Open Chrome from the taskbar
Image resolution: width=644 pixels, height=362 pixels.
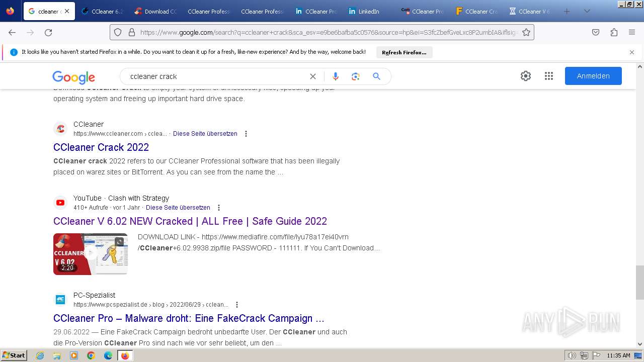[91, 355]
